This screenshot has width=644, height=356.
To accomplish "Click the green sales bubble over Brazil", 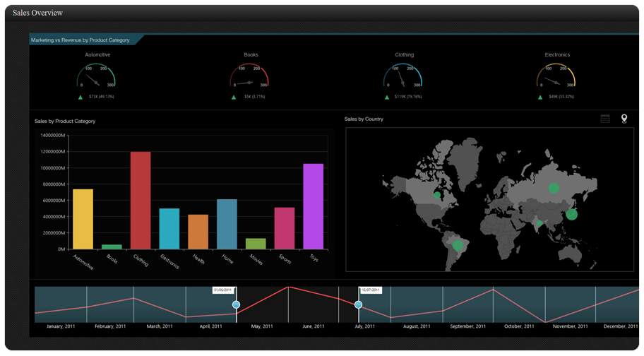I will pos(458,245).
